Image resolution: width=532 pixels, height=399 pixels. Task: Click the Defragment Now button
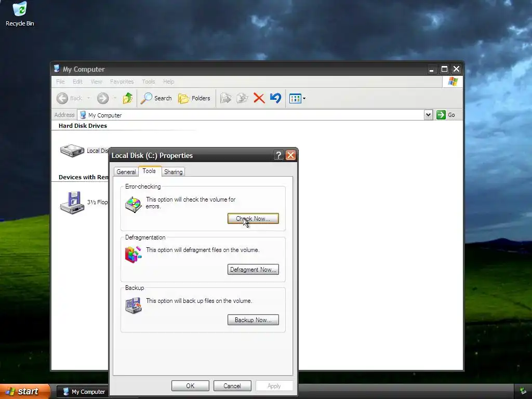(x=253, y=270)
